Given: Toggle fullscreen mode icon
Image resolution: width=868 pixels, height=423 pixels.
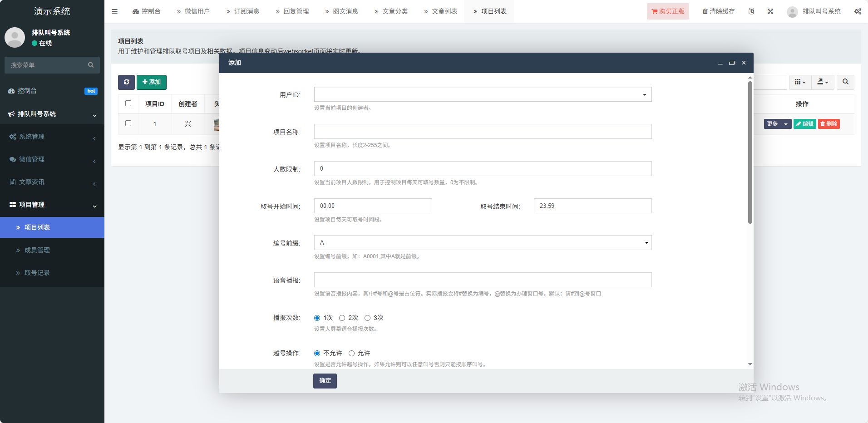Looking at the screenshot, I should coord(770,11).
